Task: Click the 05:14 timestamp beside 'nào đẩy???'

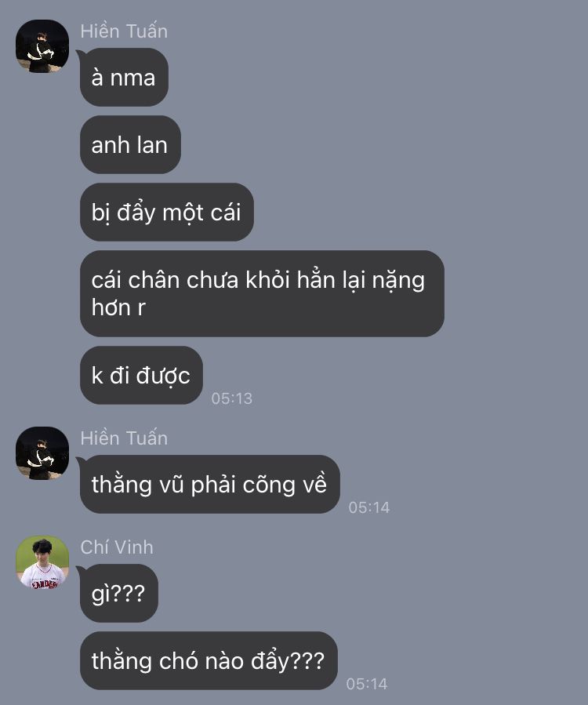Action: [x=367, y=684]
